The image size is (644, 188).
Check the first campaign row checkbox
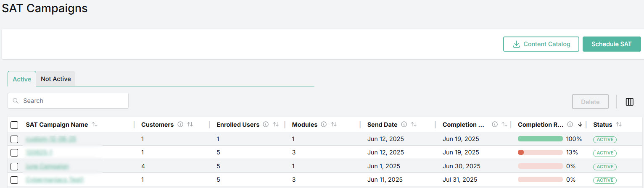[x=14, y=139]
